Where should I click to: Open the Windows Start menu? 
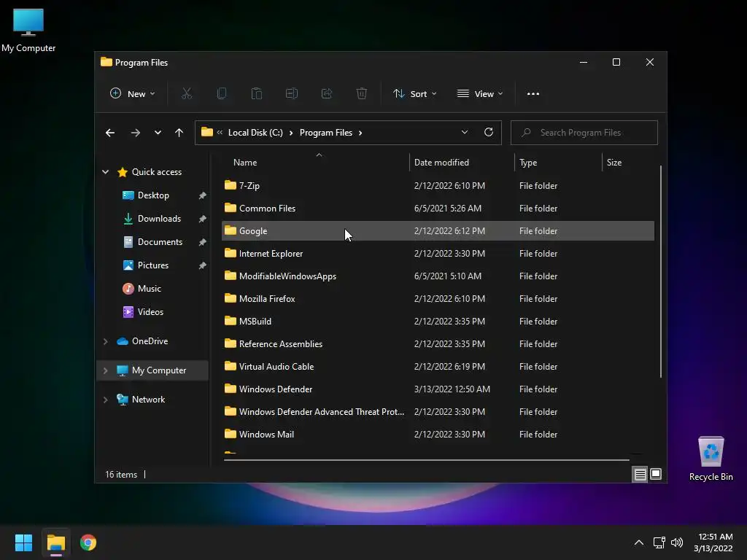(23, 542)
